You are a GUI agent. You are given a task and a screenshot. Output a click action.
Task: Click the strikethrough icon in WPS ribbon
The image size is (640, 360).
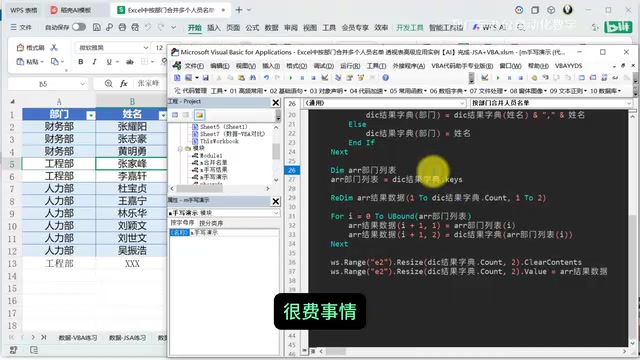coord(130,62)
